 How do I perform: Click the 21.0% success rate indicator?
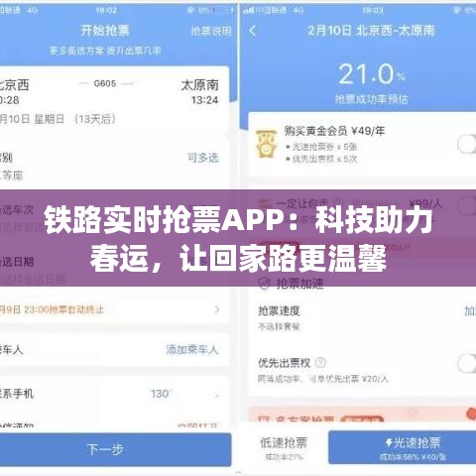point(372,74)
